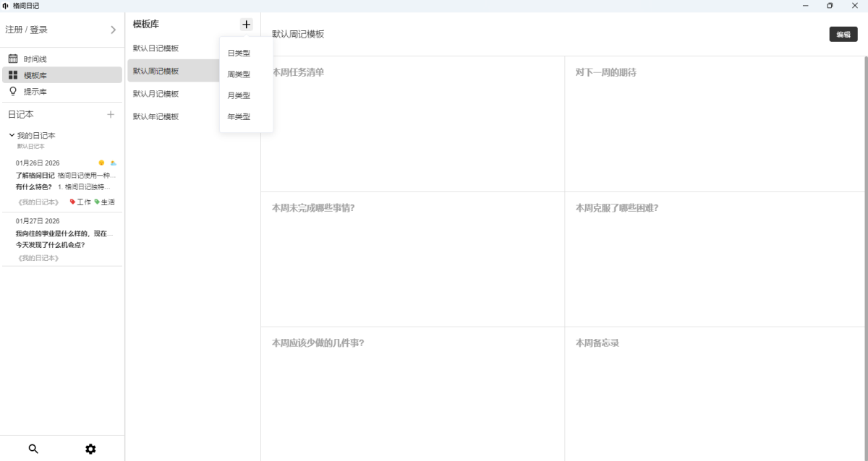The image size is (868, 461).
Task: Click the plus icon beside 模板库
Action: coord(246,25)
